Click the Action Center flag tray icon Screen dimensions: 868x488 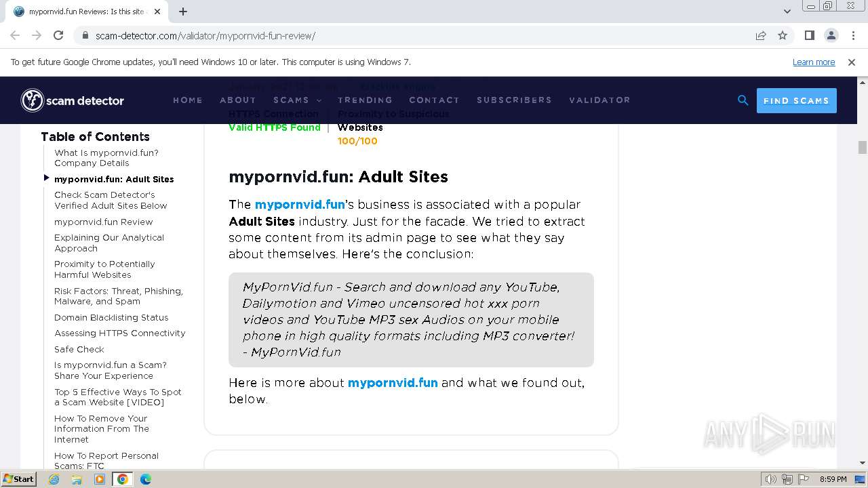point(802,479)
